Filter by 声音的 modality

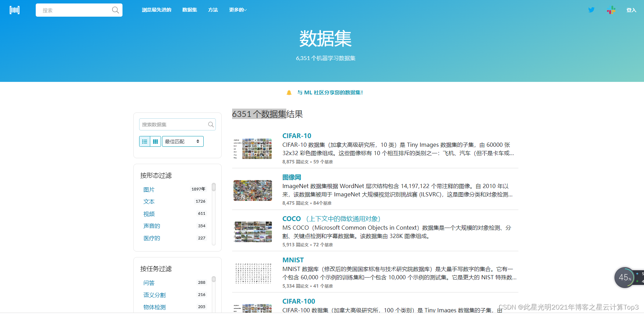tap(152, 226)
